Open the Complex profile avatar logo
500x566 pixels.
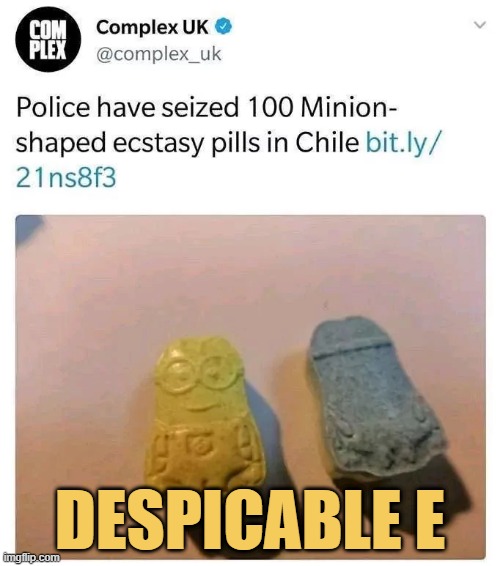[48, 39]
